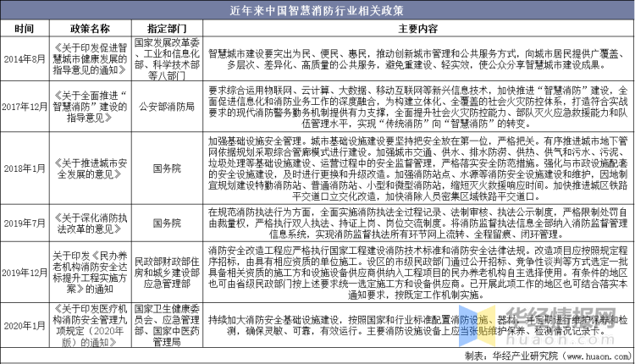Click the 2020年1月 date cell
Image resolution: width=635 pixels, height=364 pixels.
tap(25, 326)
